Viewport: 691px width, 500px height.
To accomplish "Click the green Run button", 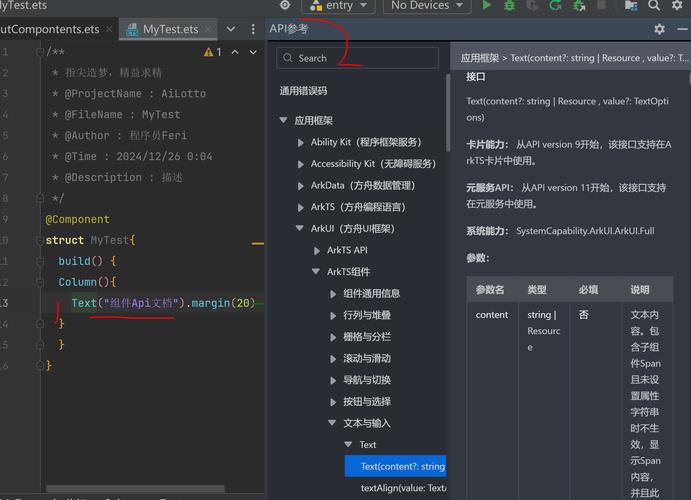I will 487,5.
